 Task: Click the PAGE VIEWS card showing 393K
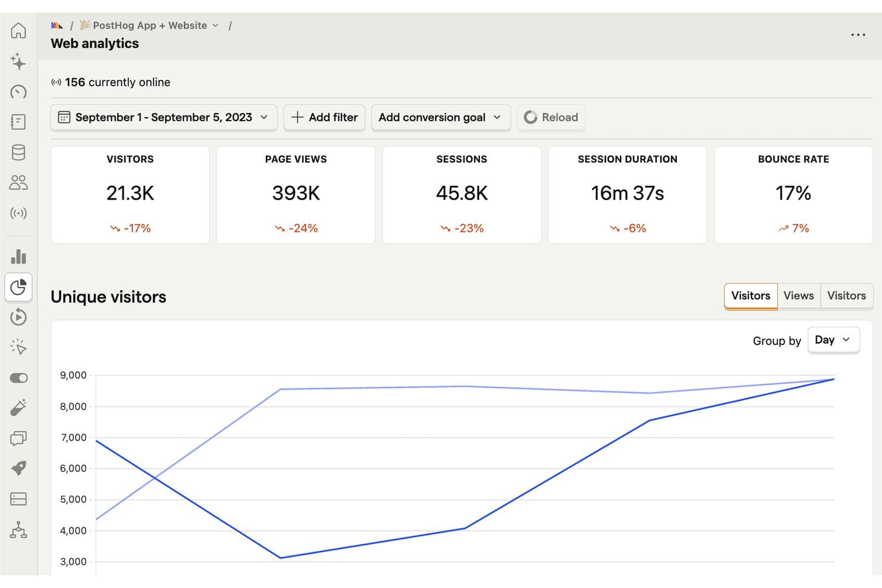(296, 195)
